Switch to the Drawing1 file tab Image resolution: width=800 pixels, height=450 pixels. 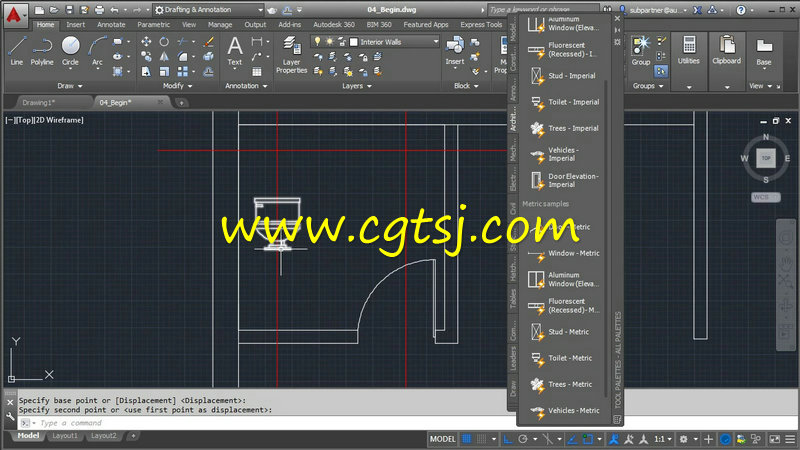pyautogui.click(x=39, y=103)
